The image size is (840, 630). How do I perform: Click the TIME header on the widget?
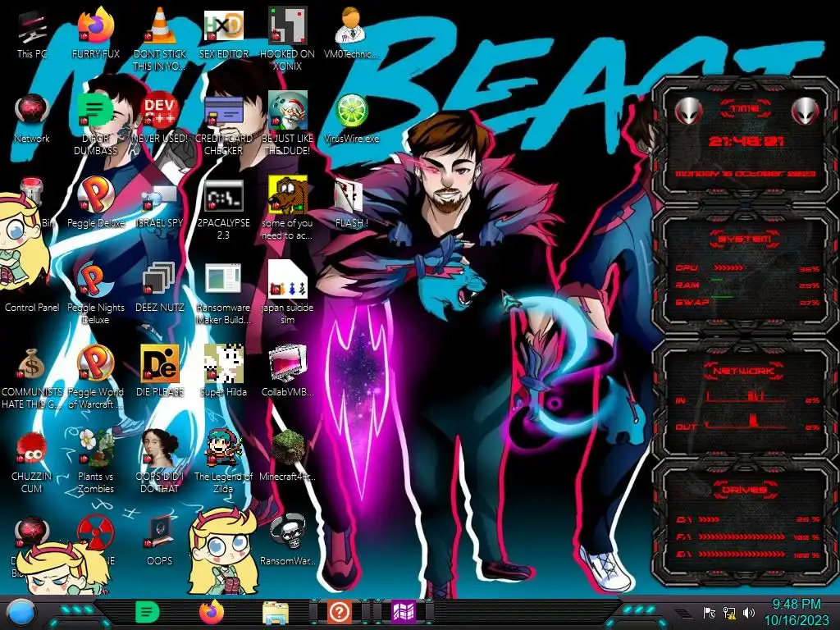(x=745, y=109)
